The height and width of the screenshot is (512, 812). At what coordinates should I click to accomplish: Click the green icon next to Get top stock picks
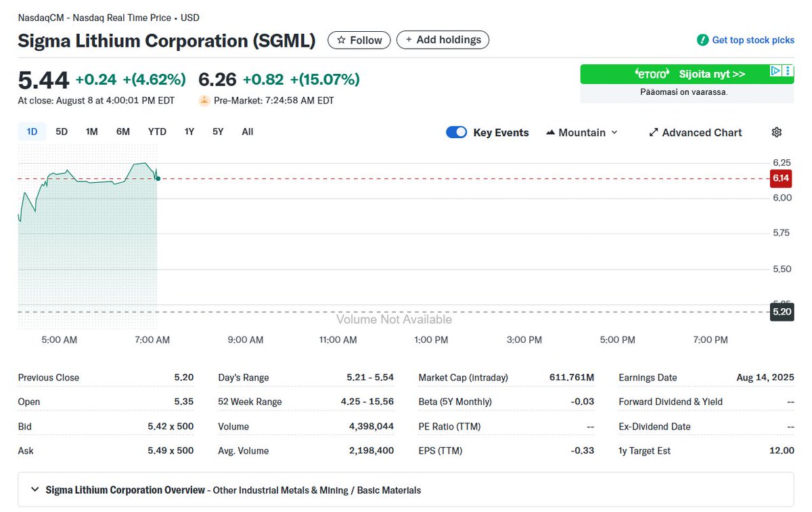tap(702, 40)
